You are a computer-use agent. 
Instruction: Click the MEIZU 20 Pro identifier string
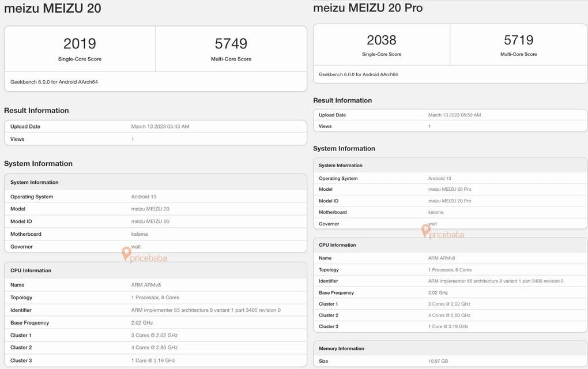496,281
